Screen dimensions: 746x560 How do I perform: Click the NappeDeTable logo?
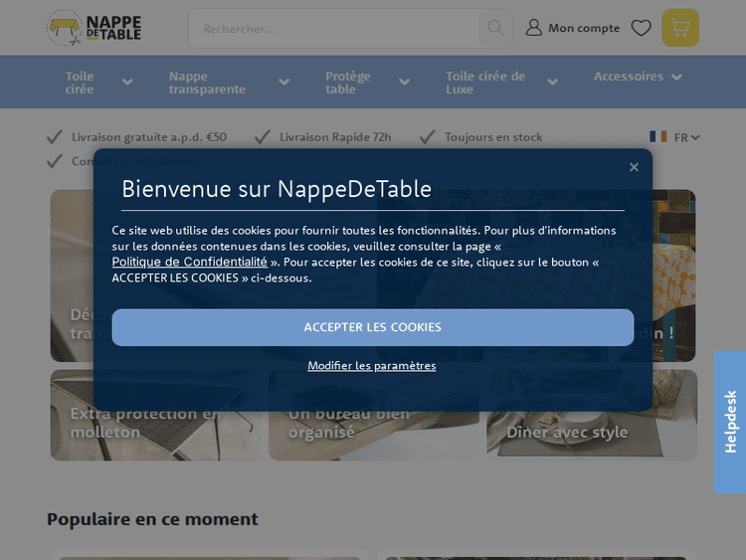[94, 28]
